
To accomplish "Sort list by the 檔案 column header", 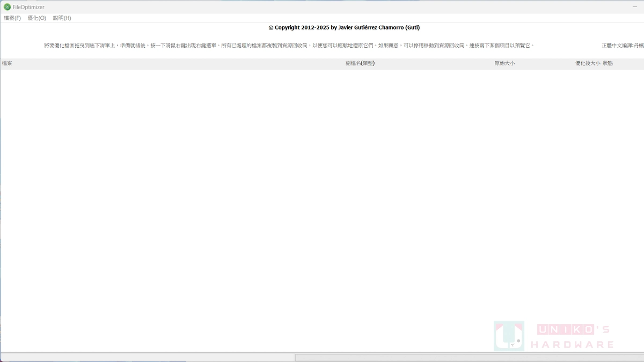I will tap(7, 63).
